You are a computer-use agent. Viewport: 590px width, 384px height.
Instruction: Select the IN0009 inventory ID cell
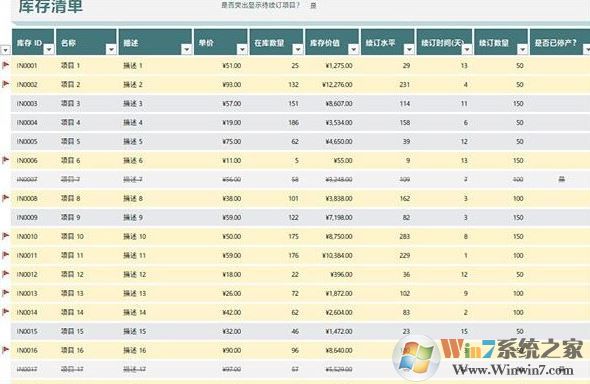pos(27,217)
